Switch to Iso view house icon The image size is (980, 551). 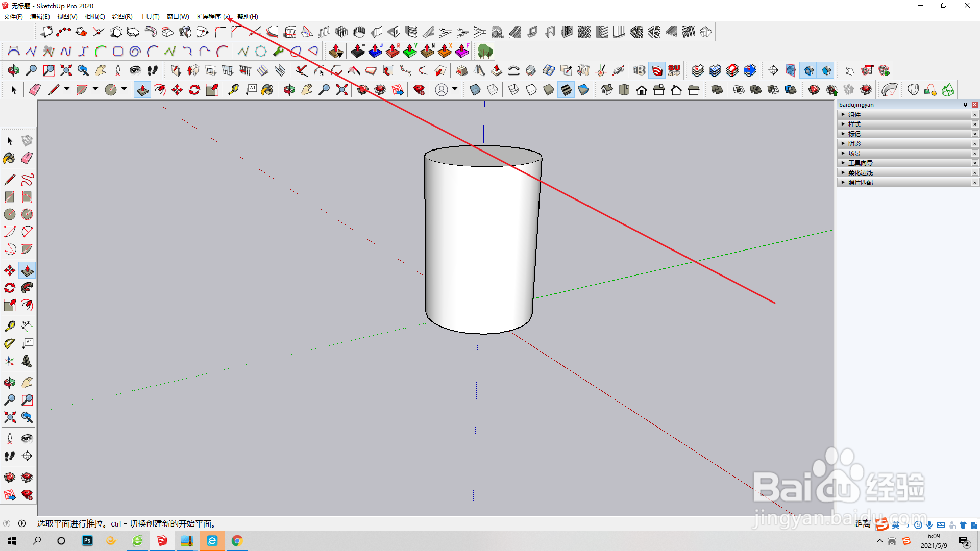click(607, 90)
